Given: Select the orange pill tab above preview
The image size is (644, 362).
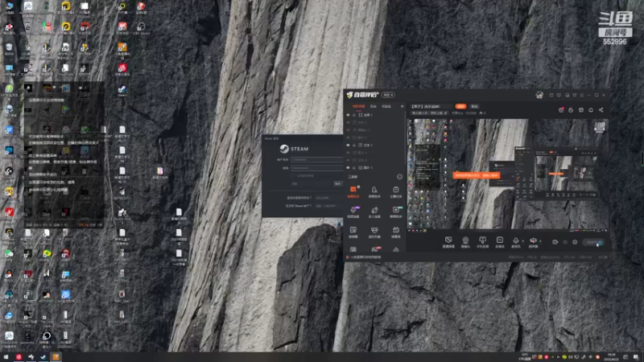Looking at the screenshot, I should click(x=460, y=106).
